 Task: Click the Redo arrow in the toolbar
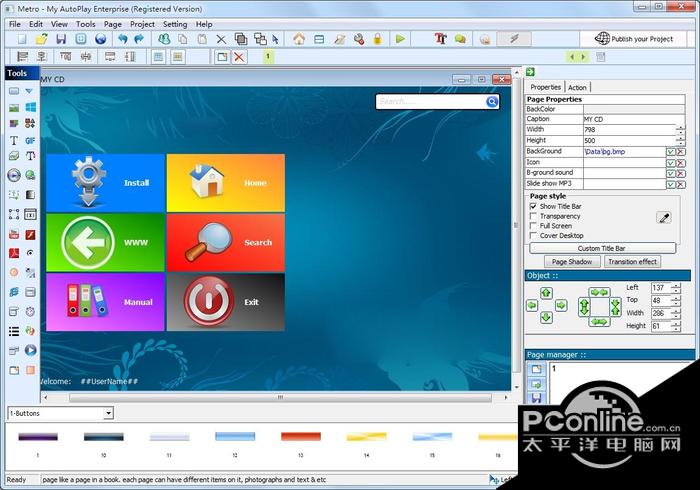(x=139, y=39)
